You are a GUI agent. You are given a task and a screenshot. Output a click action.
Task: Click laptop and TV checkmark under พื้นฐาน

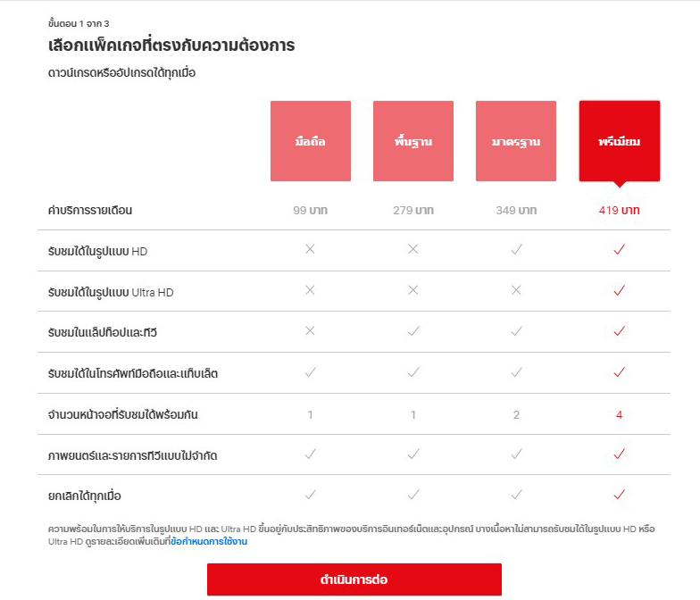[x=413, y=330]
